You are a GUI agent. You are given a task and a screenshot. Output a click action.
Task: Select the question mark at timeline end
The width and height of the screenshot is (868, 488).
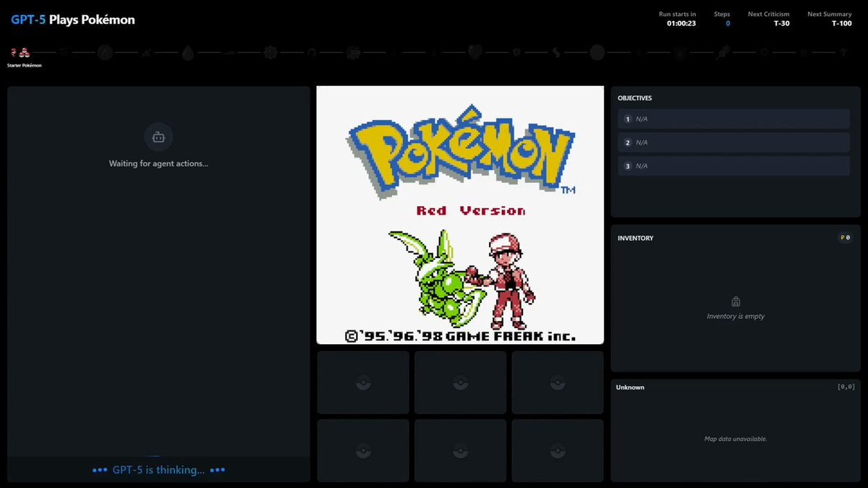pyautogui.click(x=843, y=52)
